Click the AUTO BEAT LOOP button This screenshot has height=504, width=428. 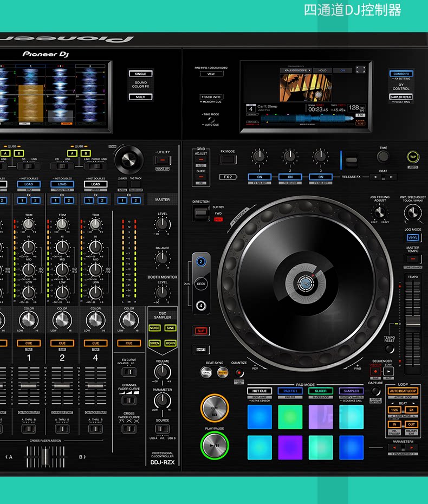(x=403, y=391)
